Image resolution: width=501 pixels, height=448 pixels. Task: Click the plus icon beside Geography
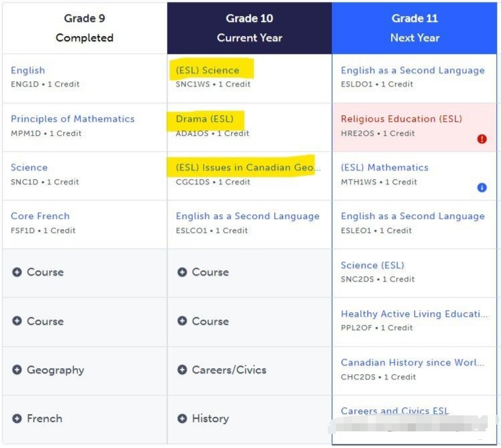[x=17, y=369]
